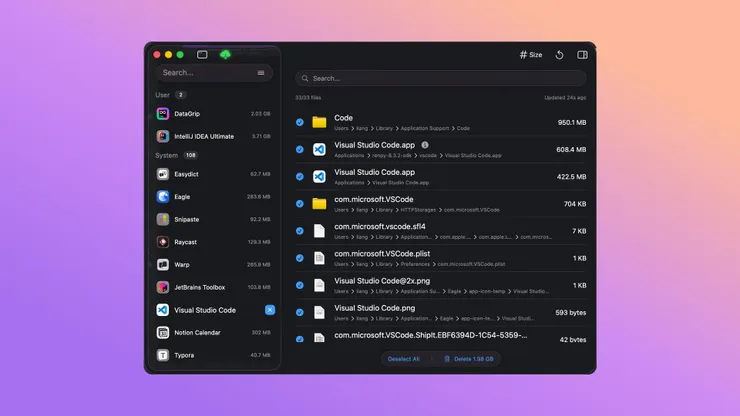
Task: Uncheck the com.microsoft.VSCode.plist checkbox
Action: coord(300,258)
